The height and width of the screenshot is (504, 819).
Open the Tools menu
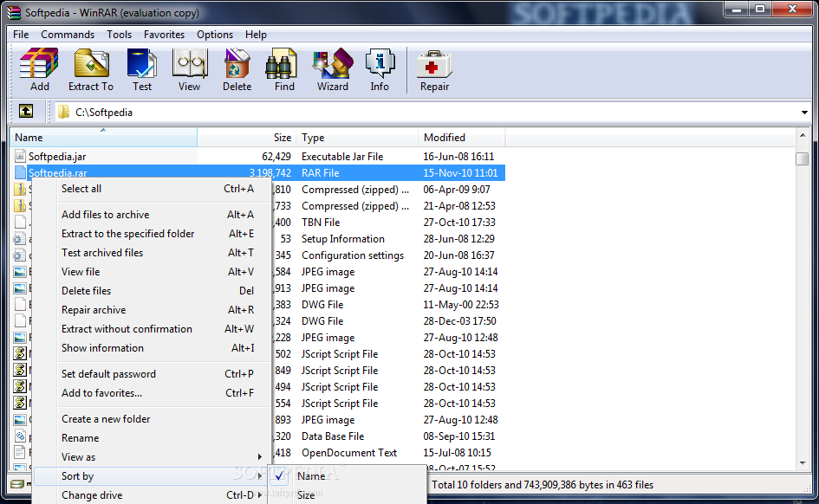click(119, 35)
